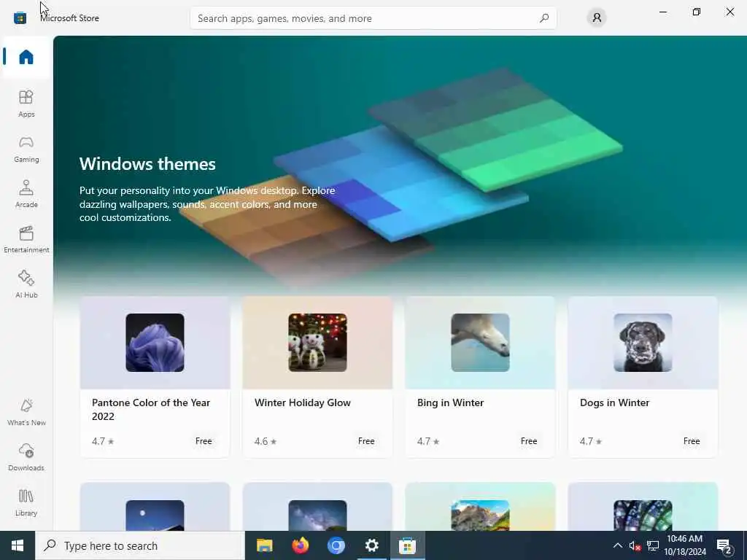Open the Windows Start menu
Image resolution: width=747 pixels, height=560 pixels.
[18, 545]
